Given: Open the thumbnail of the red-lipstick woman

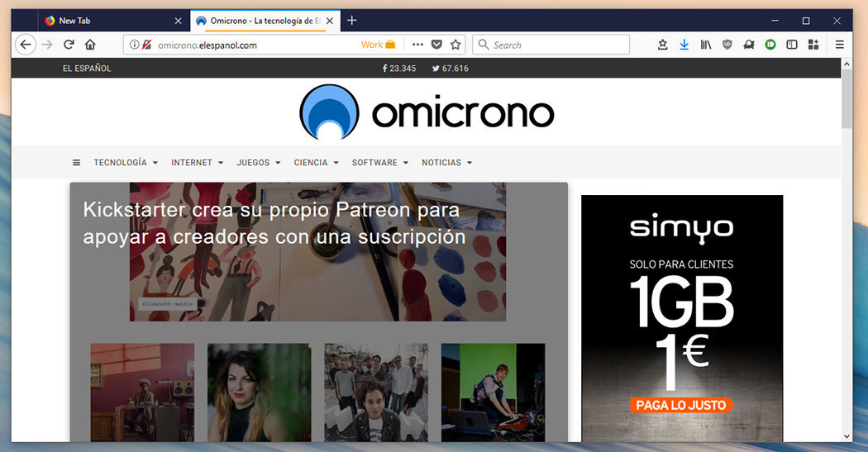Looking at the screenshot, I should (x=259, y=393).
